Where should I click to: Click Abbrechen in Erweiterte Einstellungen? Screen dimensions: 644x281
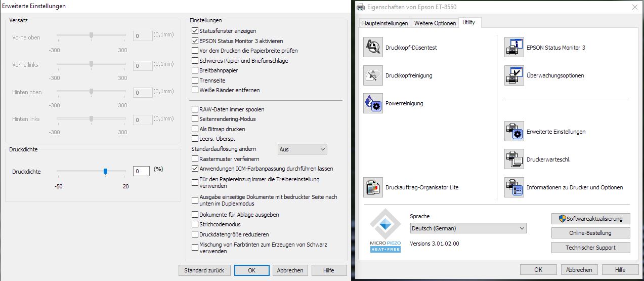click(x=290, y=270)
